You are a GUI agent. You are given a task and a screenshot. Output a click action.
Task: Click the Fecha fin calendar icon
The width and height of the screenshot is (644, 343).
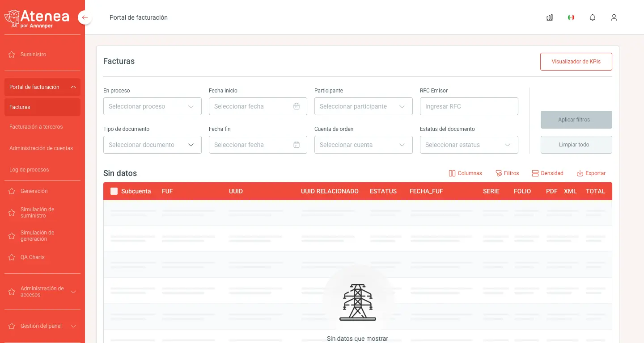click(297, 145)
